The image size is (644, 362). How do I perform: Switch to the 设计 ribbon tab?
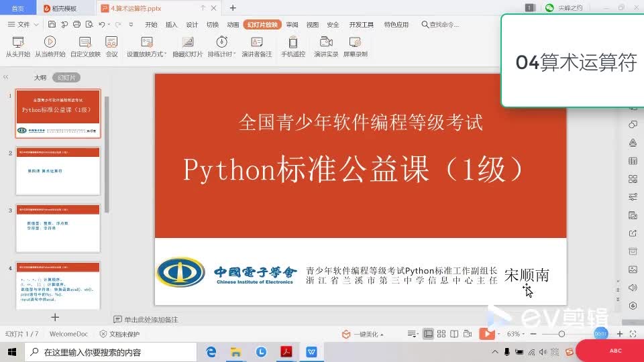coord(193,25)
